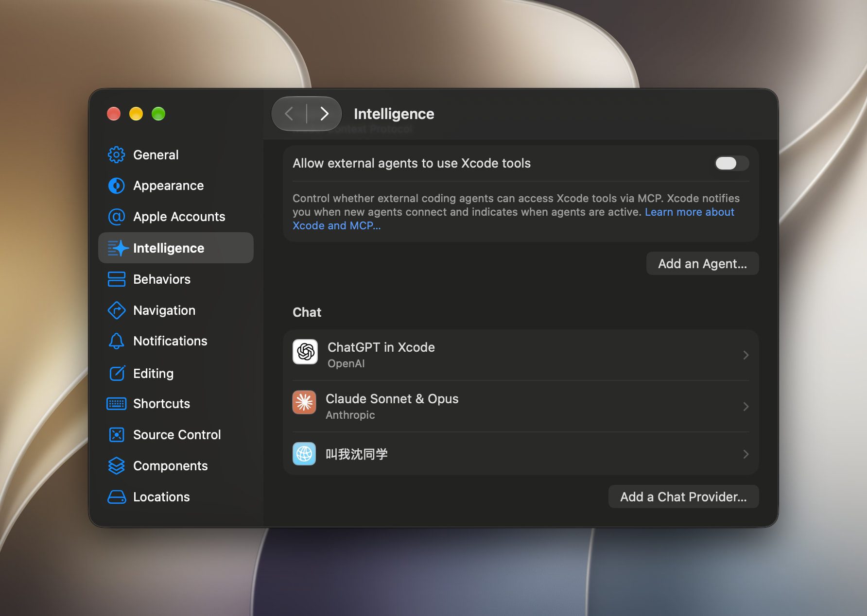Expand 叫我沈同学 provider chevron

tap(746, 454)
